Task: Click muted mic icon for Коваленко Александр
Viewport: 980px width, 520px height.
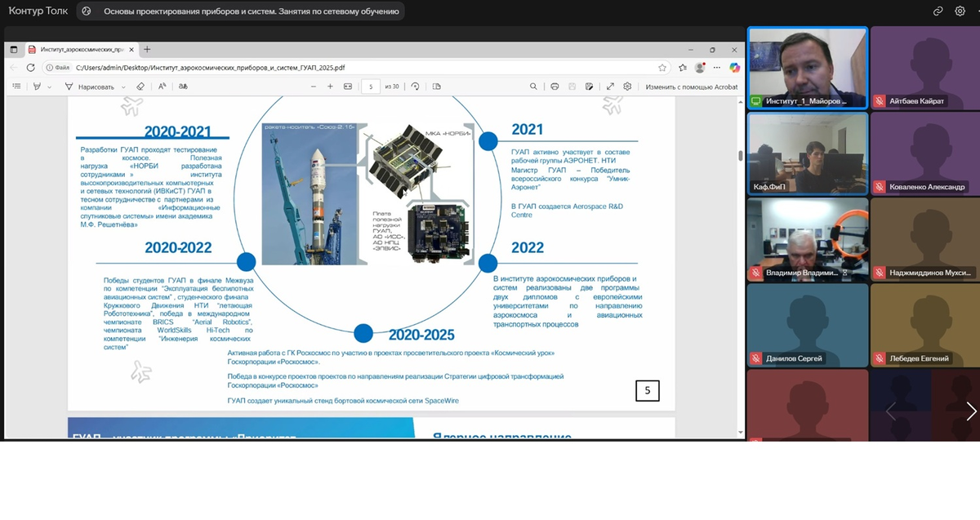Action: click(x=880, y=187)
